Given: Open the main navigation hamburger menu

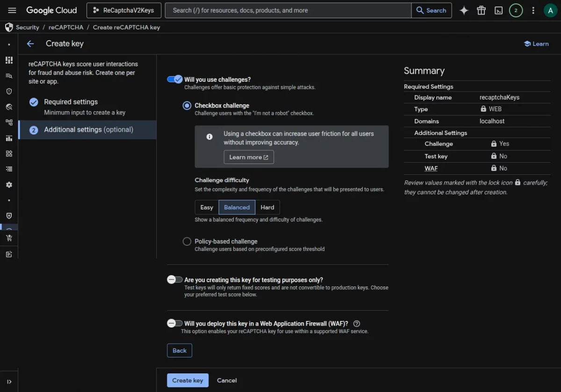Looking at the screenshot, I should pyautogui.click(x=12, y=10).
